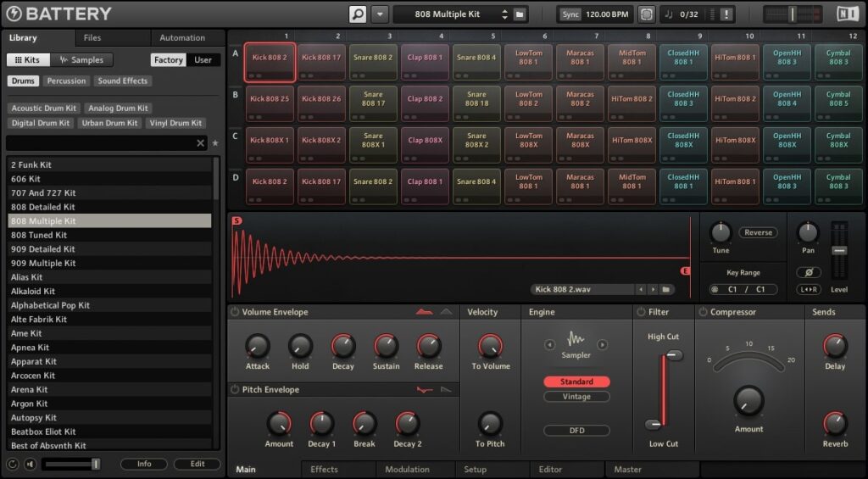
Task: Click next engine arrow right of Sampler
Action: click(603, 344)
